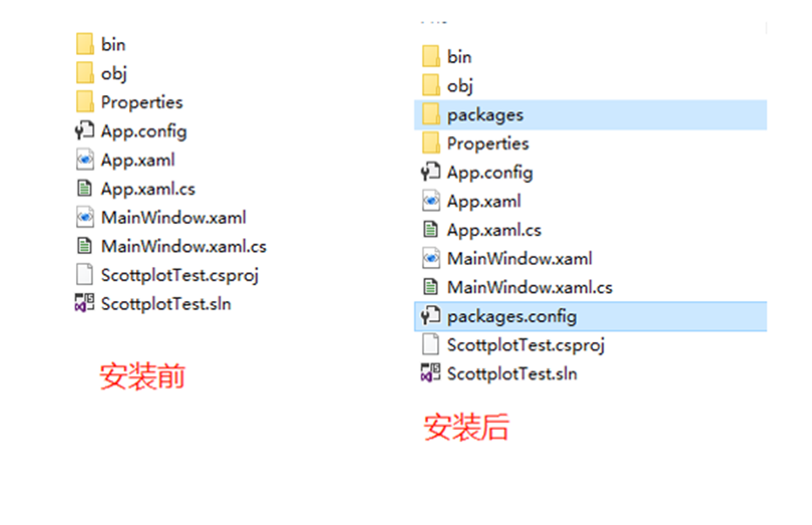812x525 pixels.
Task: Select the highlighted packages folder icon
Action: tap(431, 114)
